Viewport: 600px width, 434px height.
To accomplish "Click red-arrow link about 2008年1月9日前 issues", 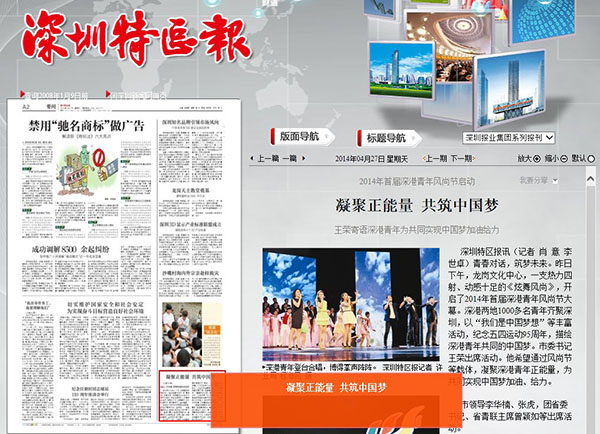I will pos(54,95).
